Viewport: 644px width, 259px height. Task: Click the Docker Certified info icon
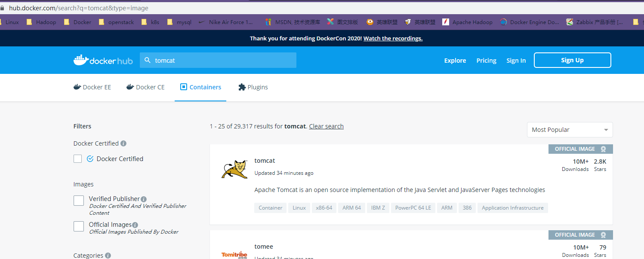point(123,143)
